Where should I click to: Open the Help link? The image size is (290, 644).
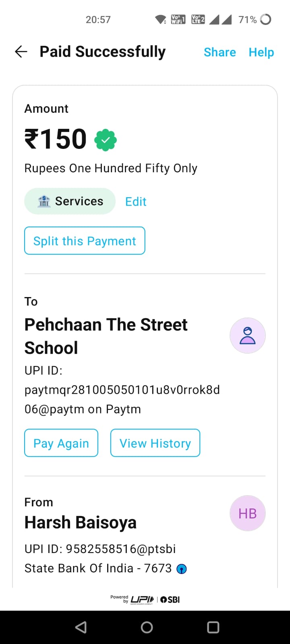pyautogui.click(x=261, y=52)
